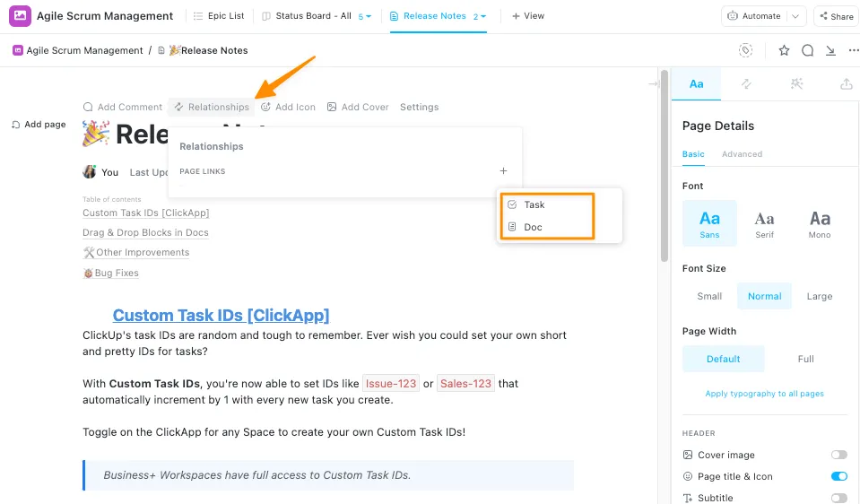Click the Business+ Workspaces info banner

pos(328,475)
